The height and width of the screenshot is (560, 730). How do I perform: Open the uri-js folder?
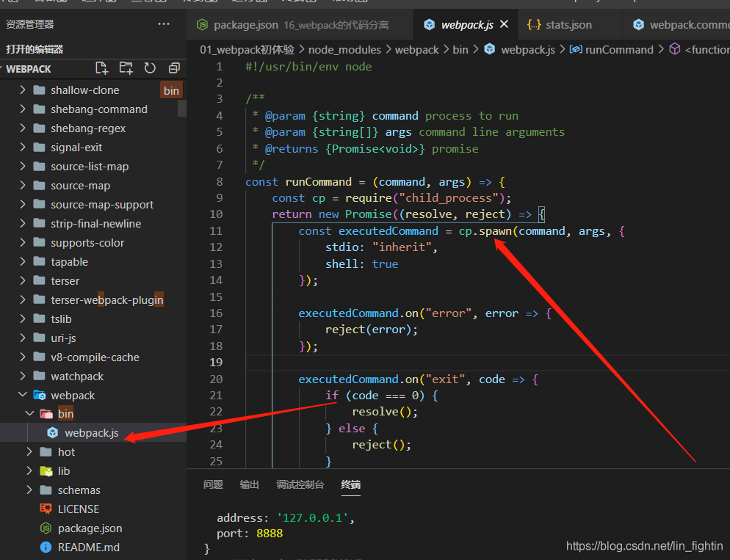click(x=63, y=338)
